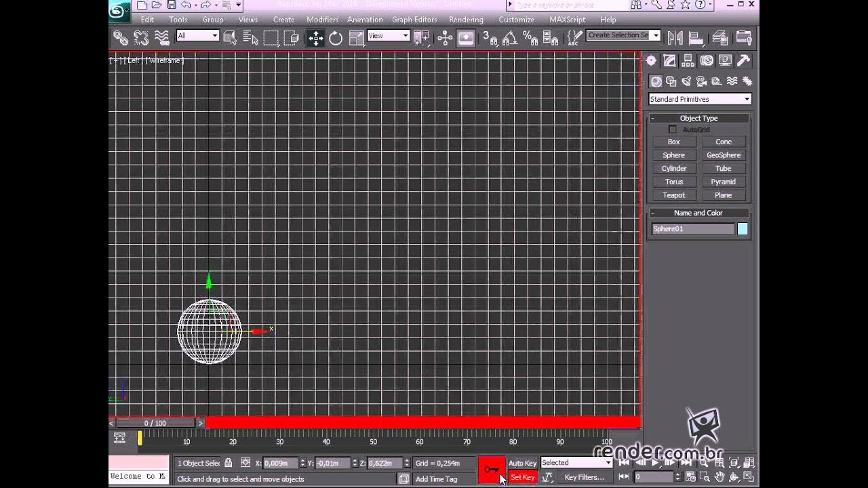Screen dimensions: 868x488
Task: Open the Rendering menu
Action: pyautogui.click(x=467, y=20)
